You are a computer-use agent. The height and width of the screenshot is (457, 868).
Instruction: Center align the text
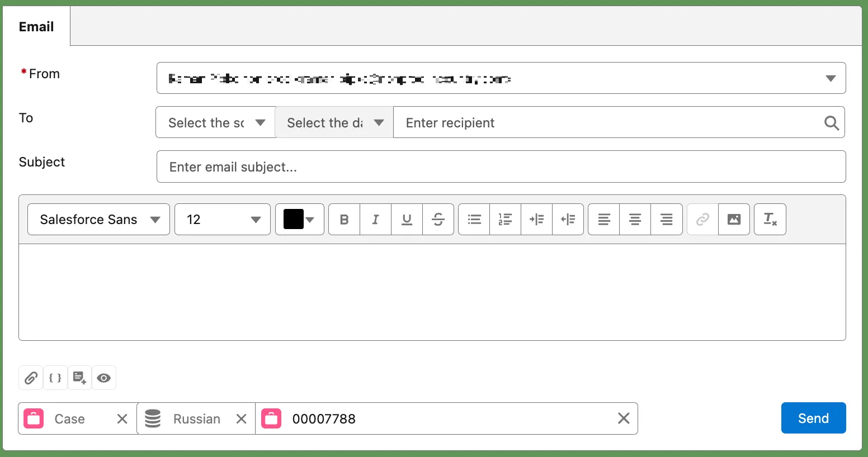coord(635,220)
